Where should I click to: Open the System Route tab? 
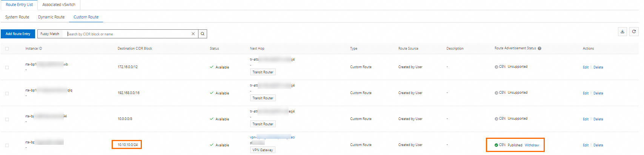click(17, 17)
